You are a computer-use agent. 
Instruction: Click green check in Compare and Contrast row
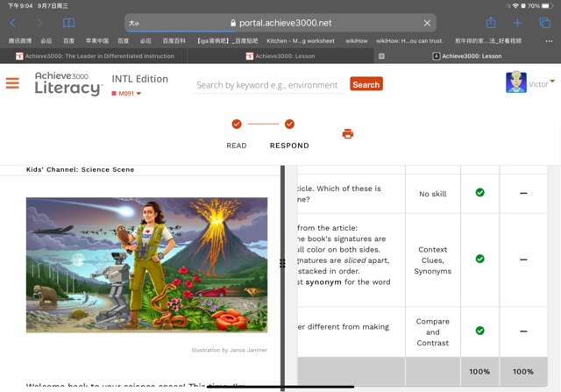click(x=479, y=331)
